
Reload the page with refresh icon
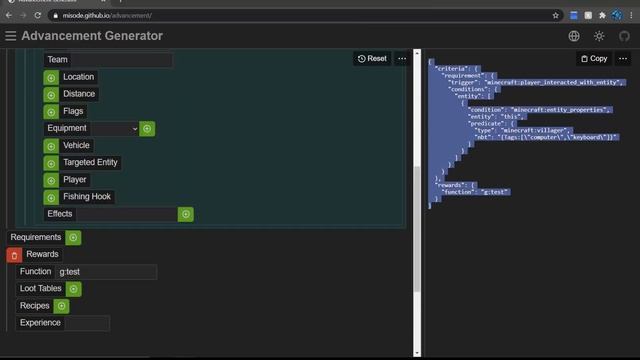click(38, 16)
